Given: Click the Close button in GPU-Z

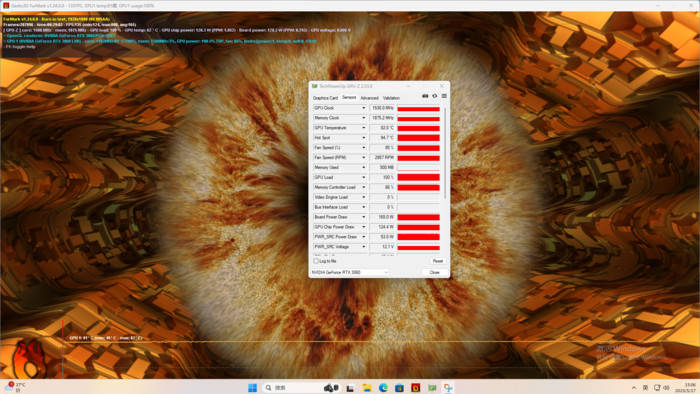Looking at the screenshot, I should (x=434, y=272).
